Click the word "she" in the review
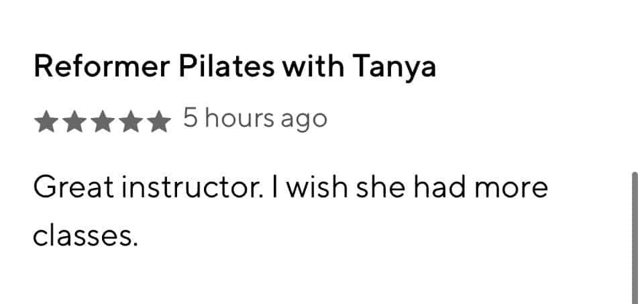The width and height of the screenshot is (644, 304). click(386, 188)
